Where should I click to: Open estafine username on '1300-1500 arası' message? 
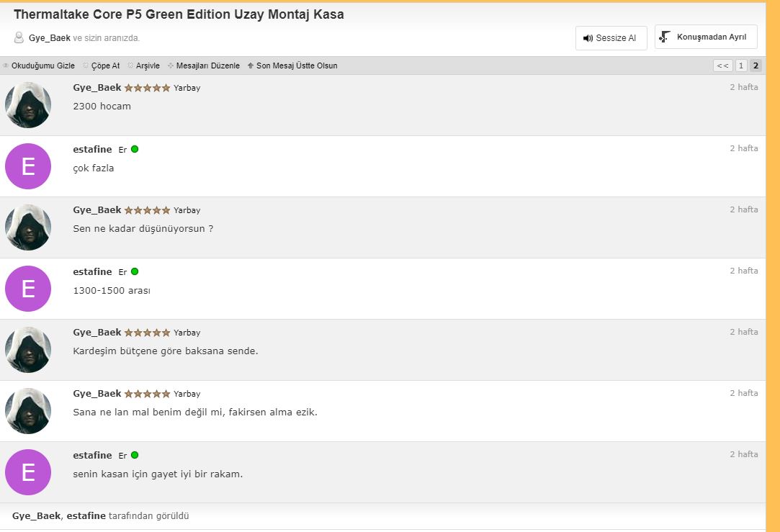(92, 271)
